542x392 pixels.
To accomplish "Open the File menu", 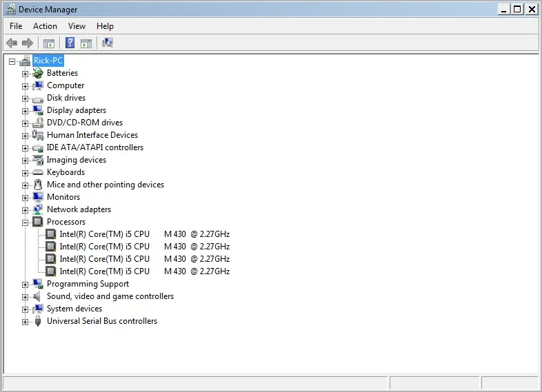I will [16, 26].
